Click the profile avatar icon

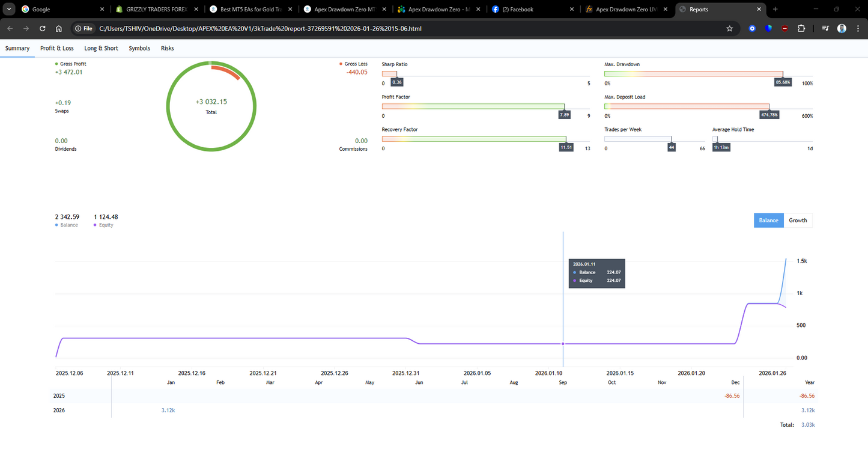tap(842, 28)
